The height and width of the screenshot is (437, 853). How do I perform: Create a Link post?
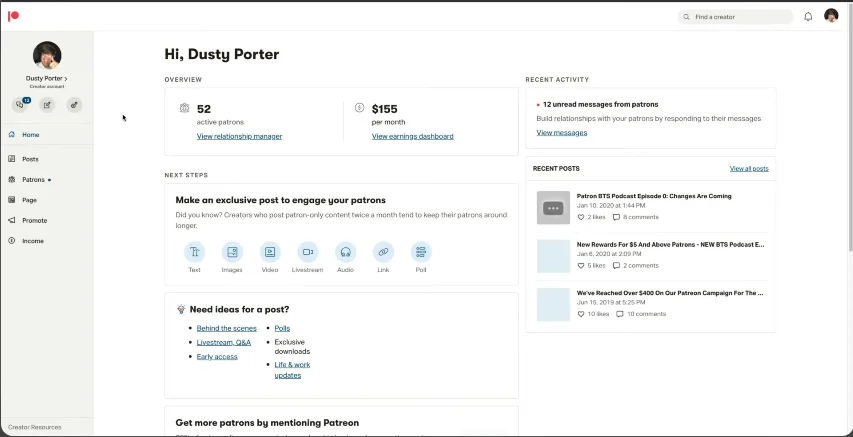coord(383,252)
